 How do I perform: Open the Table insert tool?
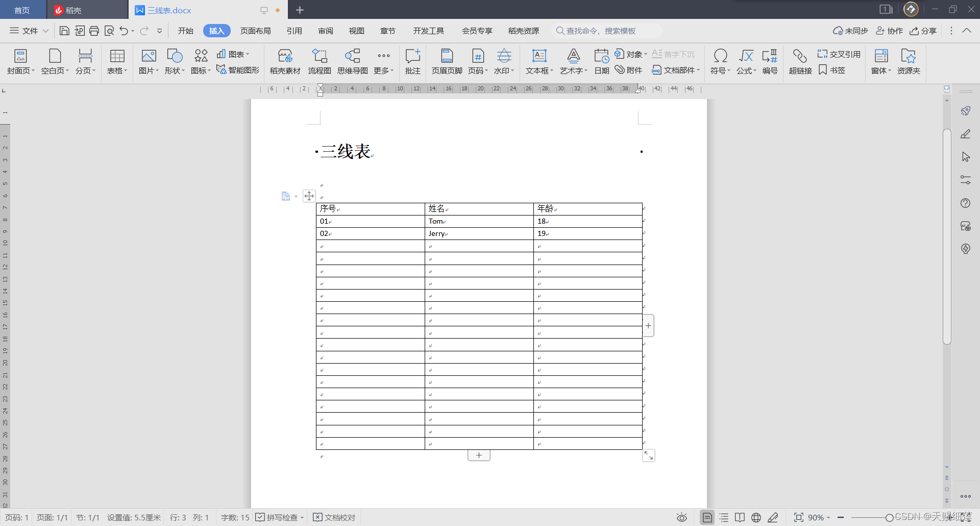117,62
